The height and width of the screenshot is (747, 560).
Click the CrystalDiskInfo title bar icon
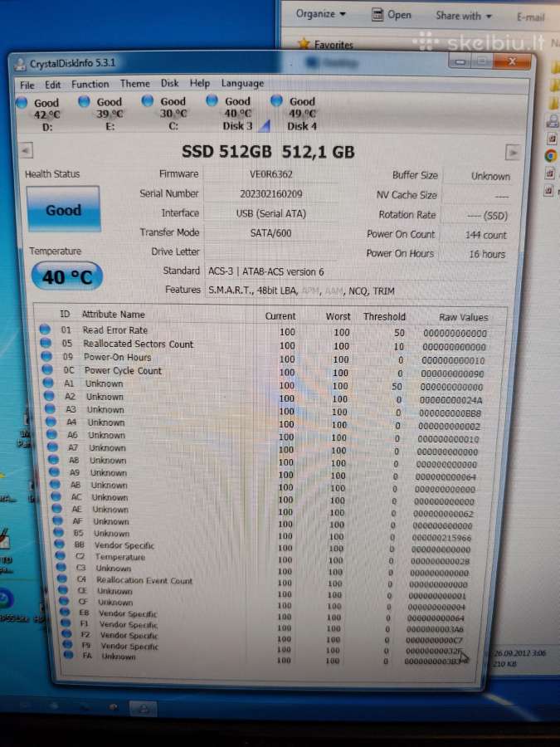point(20,64)
